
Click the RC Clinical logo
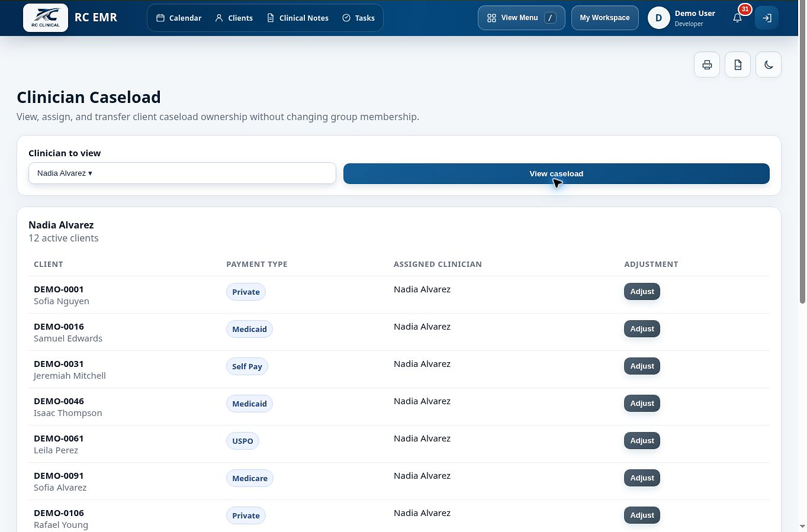pos(46,18)
